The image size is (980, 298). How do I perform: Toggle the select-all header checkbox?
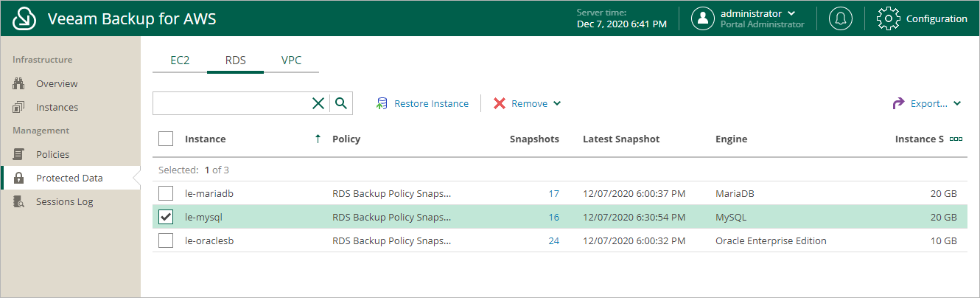(166, 139)
